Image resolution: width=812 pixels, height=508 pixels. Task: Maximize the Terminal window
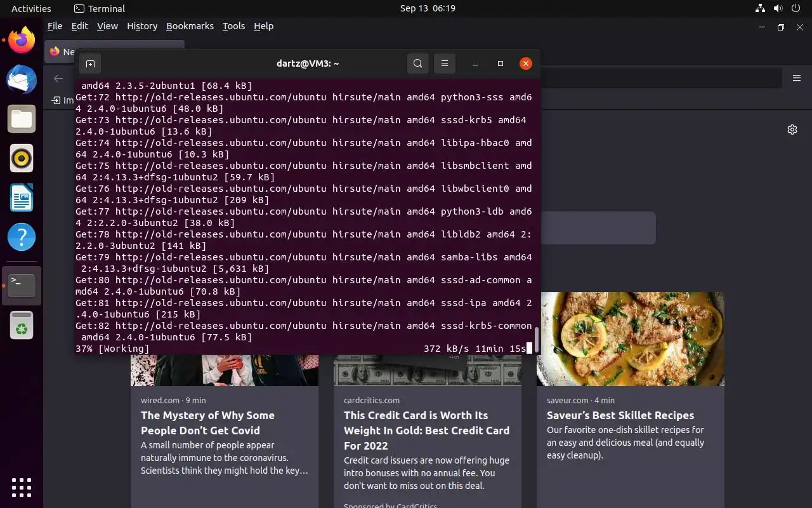pos(501,63)
